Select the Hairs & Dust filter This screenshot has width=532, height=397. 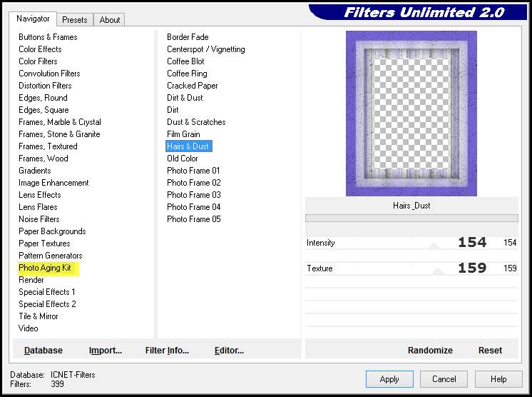coord(189,146)
